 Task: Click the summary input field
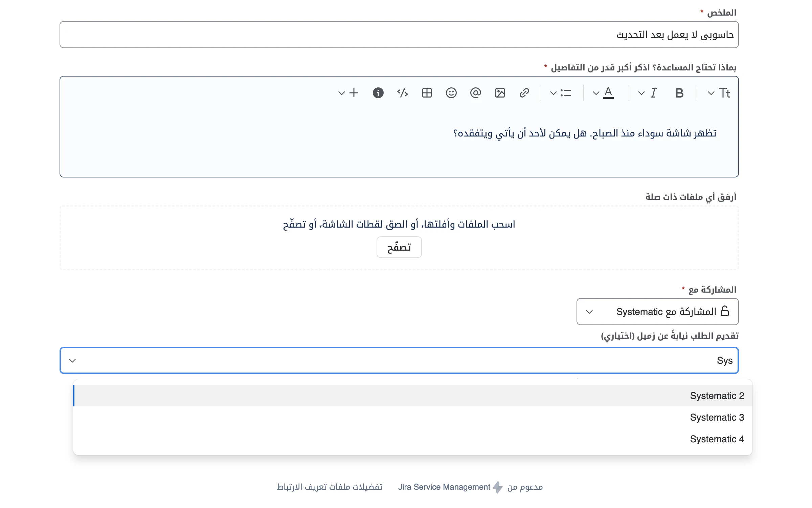pyautogui.click(x=399, y=35)
